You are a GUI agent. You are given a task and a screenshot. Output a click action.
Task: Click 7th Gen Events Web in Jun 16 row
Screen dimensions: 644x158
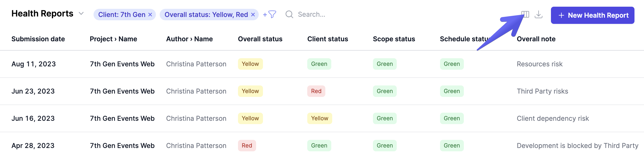(x=122, y=118)
